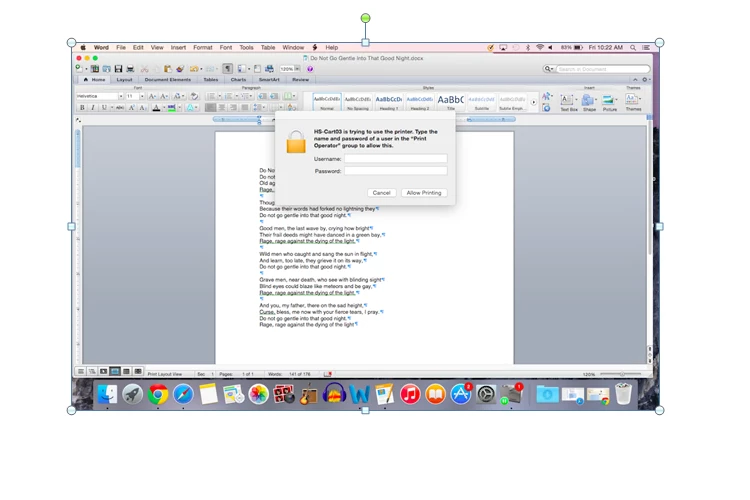This screenshot has width=750, height=500.
Task: Open the Themes dropdown in ribbon
Action: [x=633, y=100]
